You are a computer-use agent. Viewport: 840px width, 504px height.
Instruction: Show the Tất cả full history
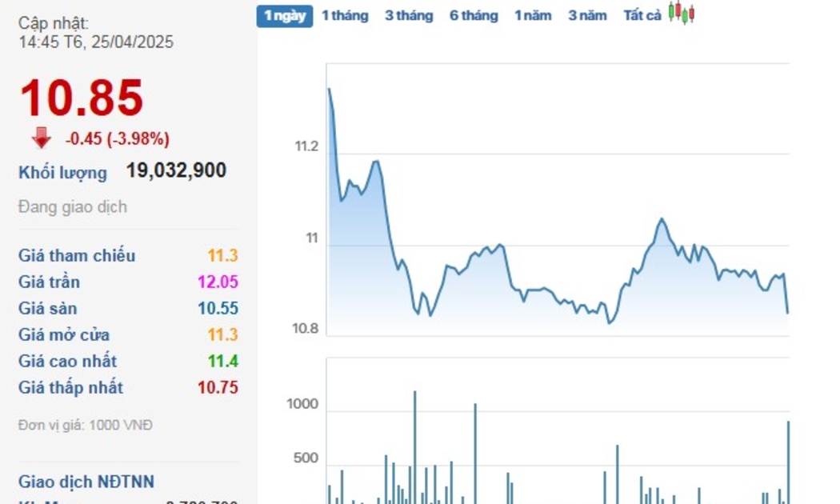pyautogui.click(x=642, y=16)
